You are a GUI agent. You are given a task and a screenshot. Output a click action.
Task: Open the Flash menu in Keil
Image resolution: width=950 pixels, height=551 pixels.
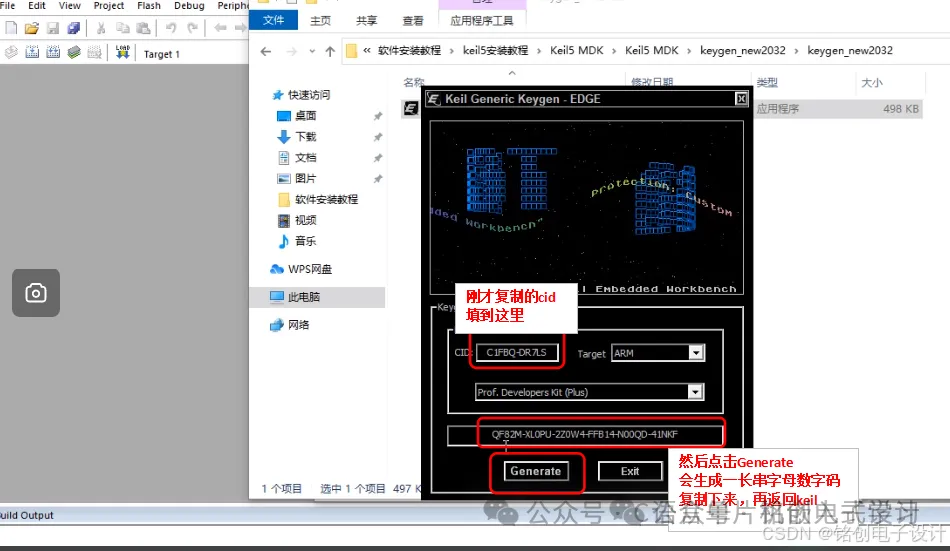click(148, 5)
